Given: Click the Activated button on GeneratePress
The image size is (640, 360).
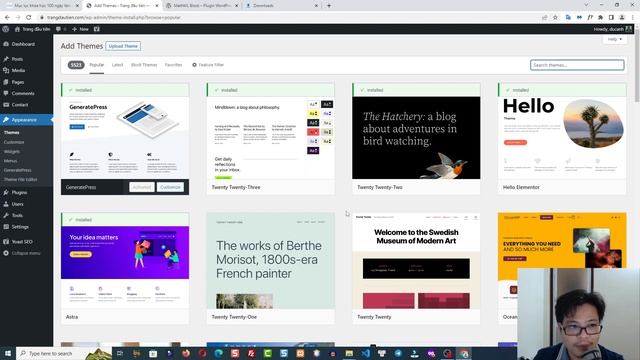Looking at the screenshot, I should point(142,187).
